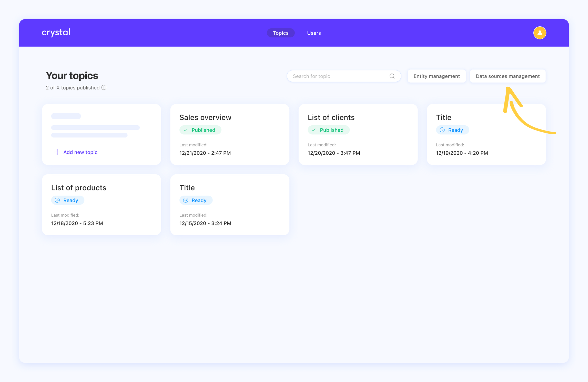Click Ready badge on 12/15/2020 Title card
Screen dimensions: 588x382
[x=196, y=200]
